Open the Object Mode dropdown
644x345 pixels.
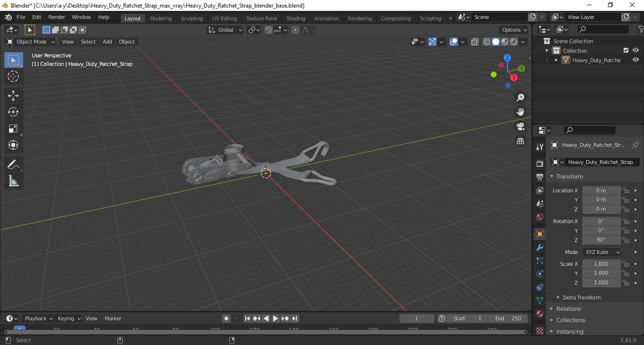pos(31,42)
